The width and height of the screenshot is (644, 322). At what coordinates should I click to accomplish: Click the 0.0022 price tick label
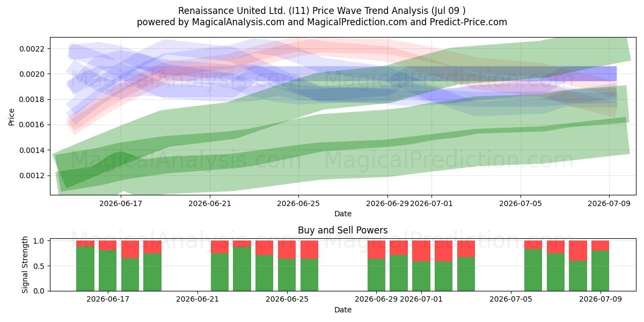[33, 49]
